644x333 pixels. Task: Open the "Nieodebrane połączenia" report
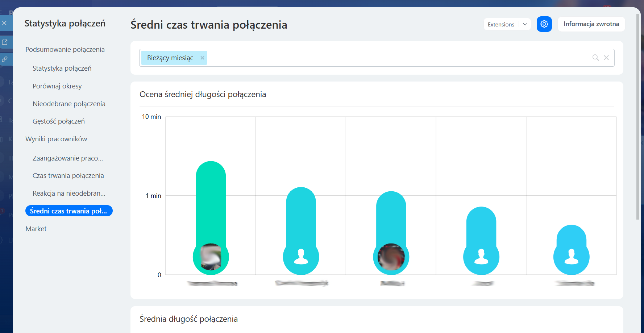tap(69, 104)
